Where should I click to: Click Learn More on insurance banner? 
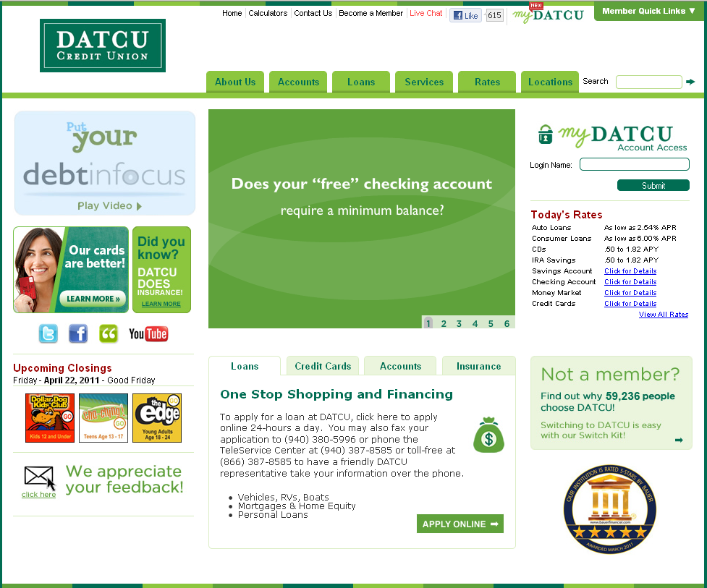coord(161,304)
